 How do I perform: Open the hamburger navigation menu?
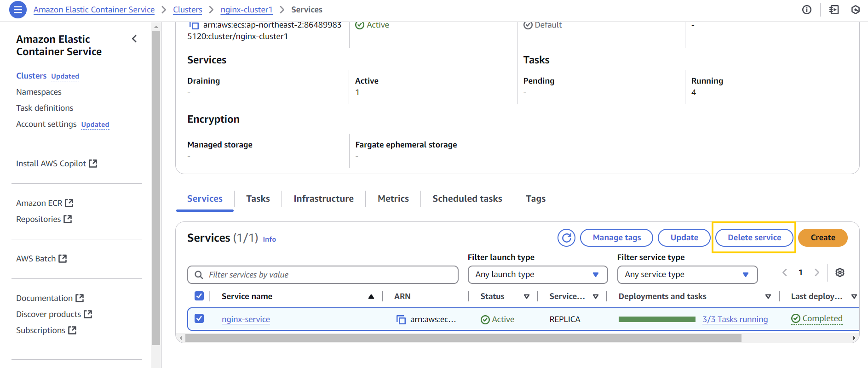tap(17, 10)
